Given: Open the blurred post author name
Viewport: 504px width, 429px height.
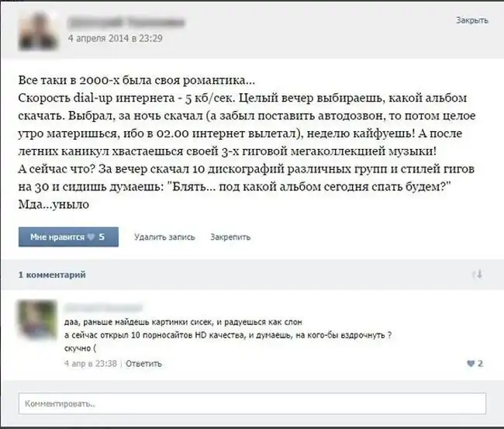Looking at the screenshot, I should coord(126,22).
